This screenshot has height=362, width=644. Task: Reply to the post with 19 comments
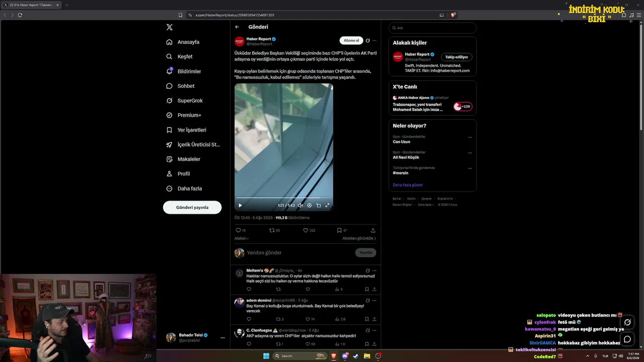(x=240, y=230)
